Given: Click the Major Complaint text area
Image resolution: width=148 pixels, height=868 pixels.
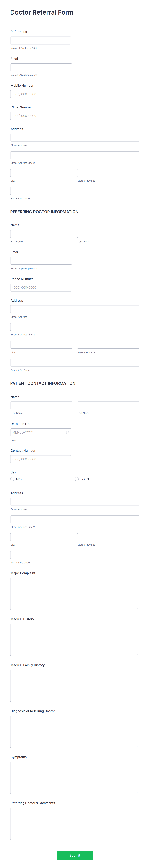Looking at the screenshot, I should (x=75, y=594).
